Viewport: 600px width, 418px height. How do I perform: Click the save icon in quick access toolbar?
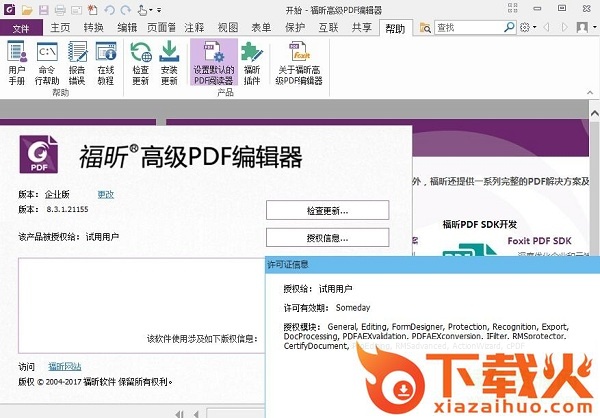[44, 10]
